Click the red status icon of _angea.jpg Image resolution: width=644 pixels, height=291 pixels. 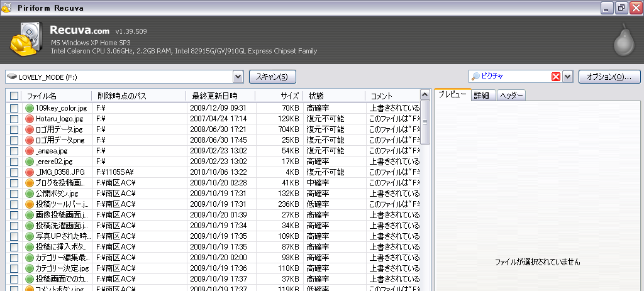point(29,151)
